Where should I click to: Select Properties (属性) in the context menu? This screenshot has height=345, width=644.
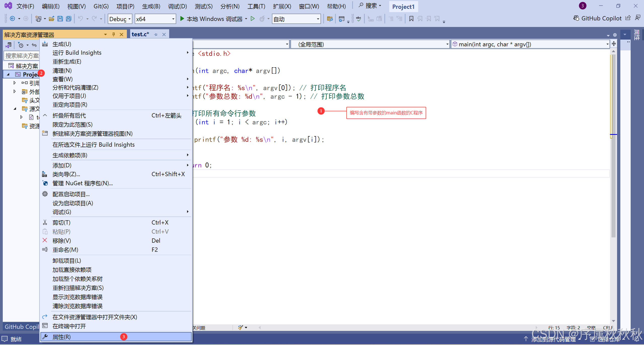click(x=62, y=337)
